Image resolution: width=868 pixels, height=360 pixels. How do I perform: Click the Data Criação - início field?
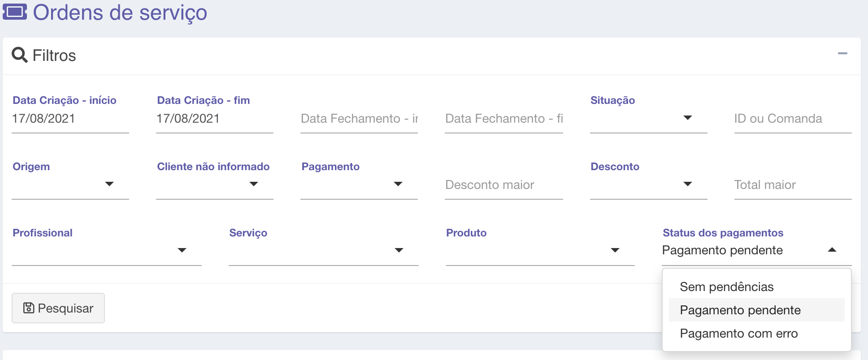70,119
